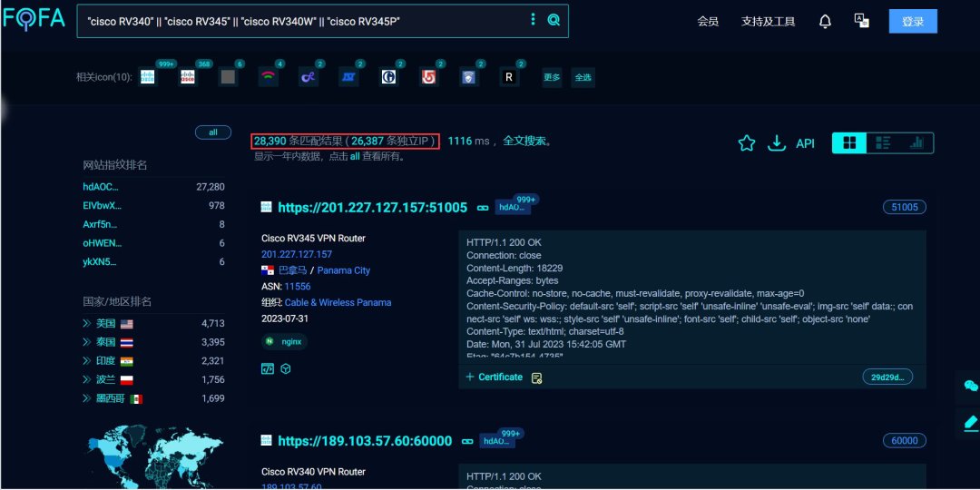Screen dimensions: 980x490
Task: Click Cable & Wireless Panama link
Action: coord(338,302)
